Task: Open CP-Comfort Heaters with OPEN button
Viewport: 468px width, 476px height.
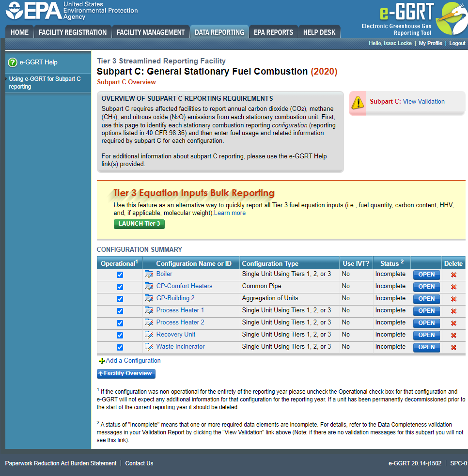Action: (426, 287)
